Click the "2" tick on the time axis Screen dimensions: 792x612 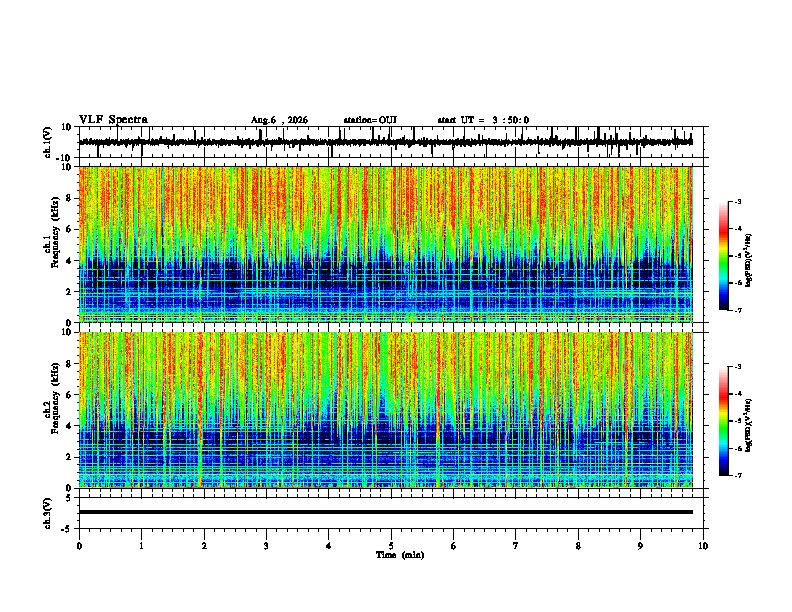click(x=204, y=546)
